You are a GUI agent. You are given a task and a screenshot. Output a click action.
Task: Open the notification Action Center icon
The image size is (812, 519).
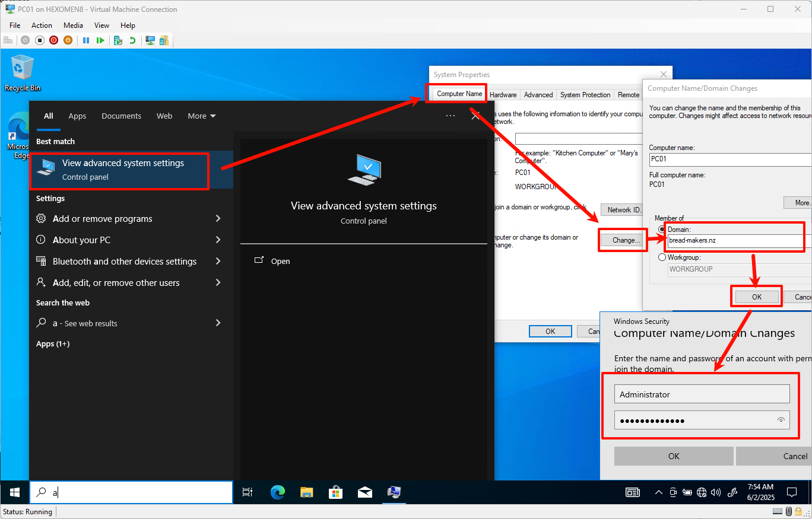(x=791, y=492)
